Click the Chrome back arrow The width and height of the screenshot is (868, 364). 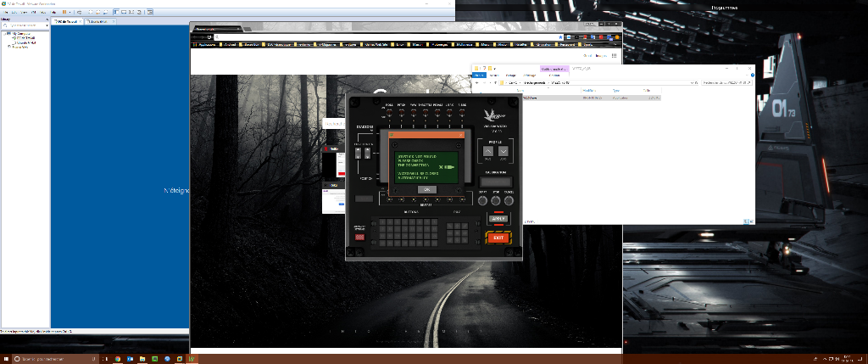[195, 37]
